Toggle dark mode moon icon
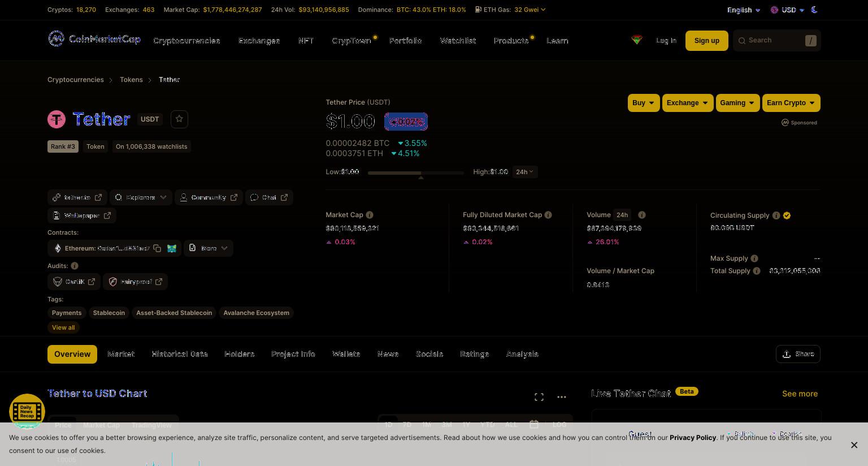This screenshot has height=466, width=868. (x=814, y=10)
